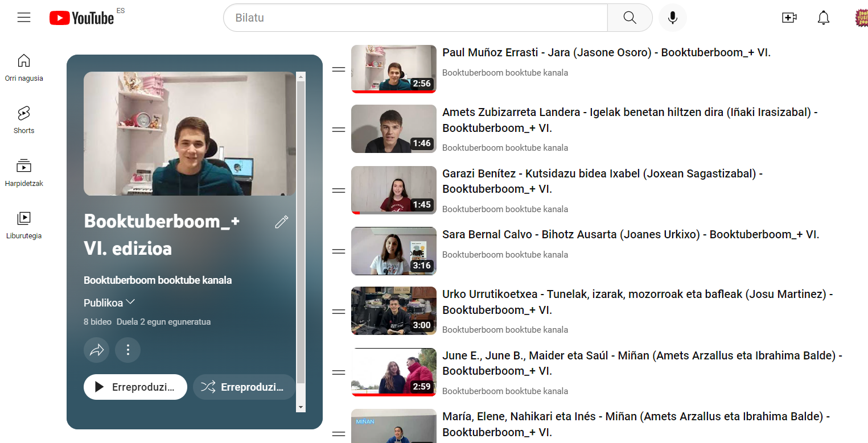Open Amets Zubizarreta Landera video thumbnail
The image size is (868, 443).
[x=394, y=129]
